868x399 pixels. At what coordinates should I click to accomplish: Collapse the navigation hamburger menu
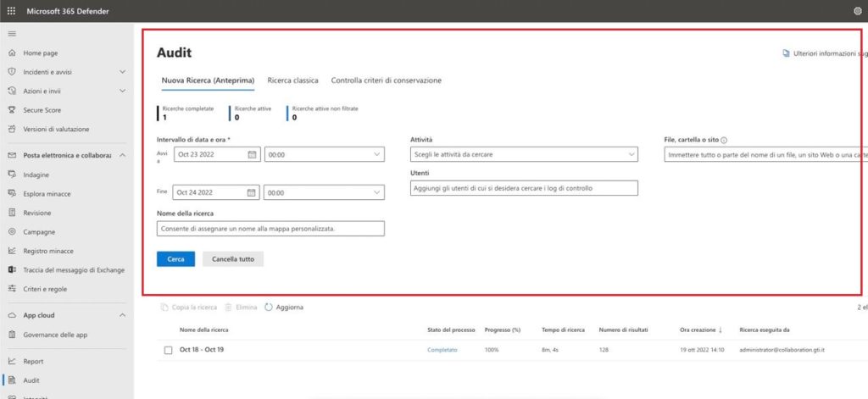pos(12,35)
